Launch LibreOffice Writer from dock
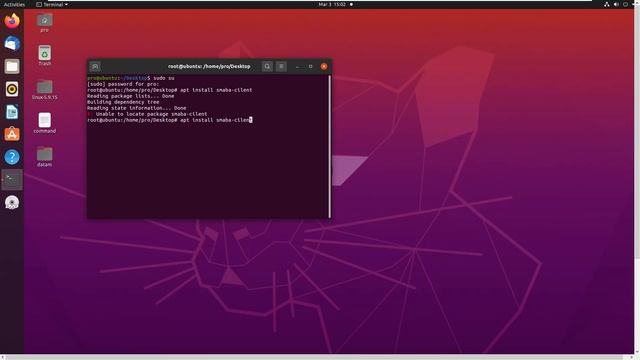Image resolution: width=640 pixels, height=360 pixels. tap(12, 112)
